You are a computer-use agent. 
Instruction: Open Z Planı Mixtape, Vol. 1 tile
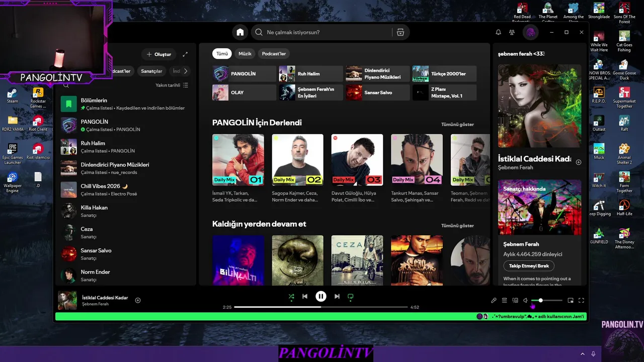click(x=444, y=93)
